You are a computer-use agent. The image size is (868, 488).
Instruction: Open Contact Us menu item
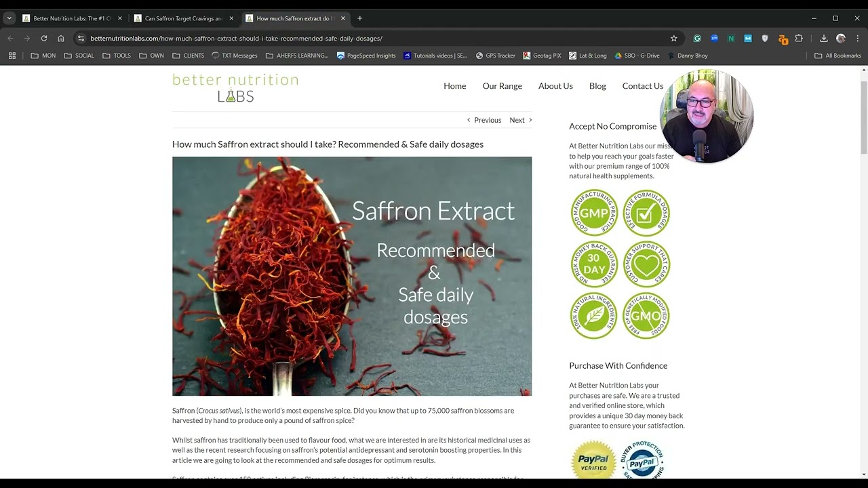click(x=643, y=86)
